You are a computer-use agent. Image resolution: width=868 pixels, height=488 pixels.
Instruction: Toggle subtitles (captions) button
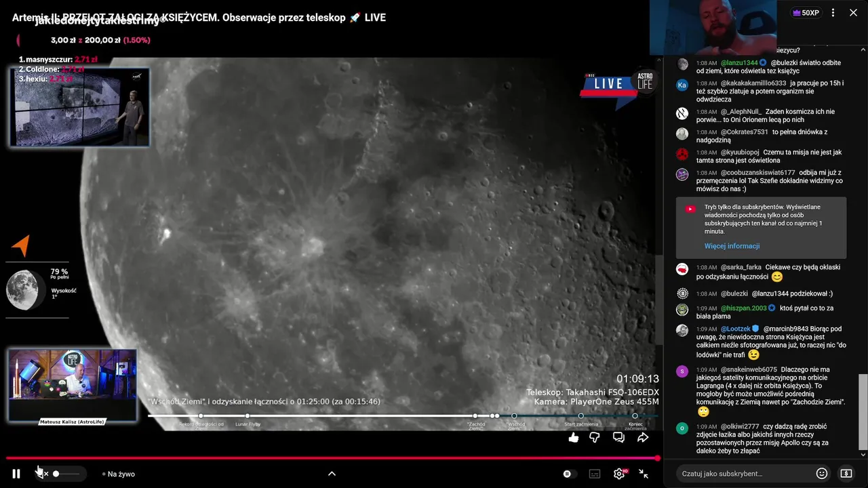click(594, 474)
